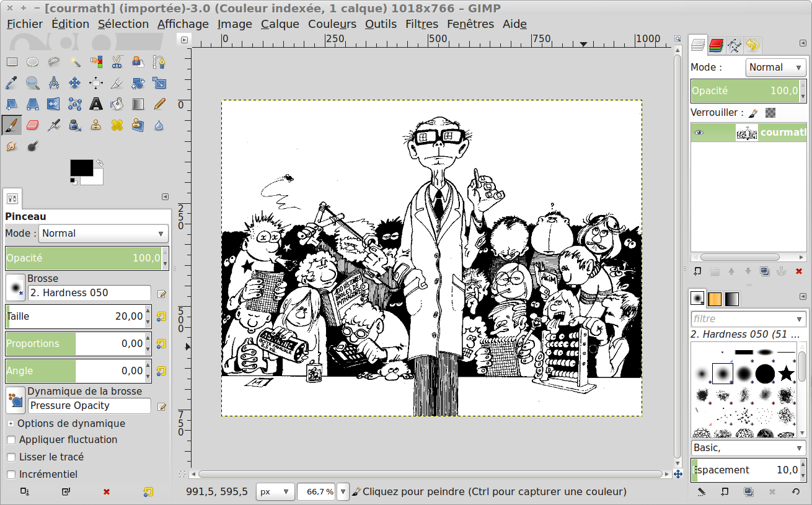Select the Flip tool
Image resolution: width=812 pixels, height=505 pixels.
54,104
